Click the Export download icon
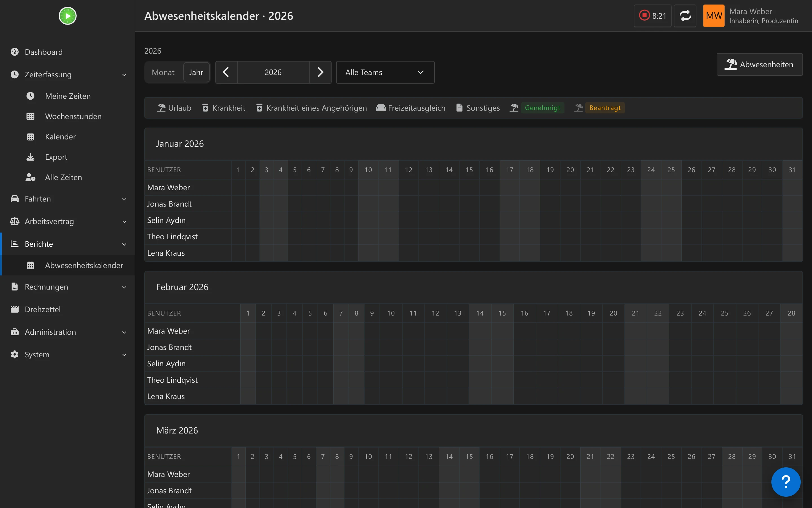This screenshot has height=508, width=812. click(30, 157)
